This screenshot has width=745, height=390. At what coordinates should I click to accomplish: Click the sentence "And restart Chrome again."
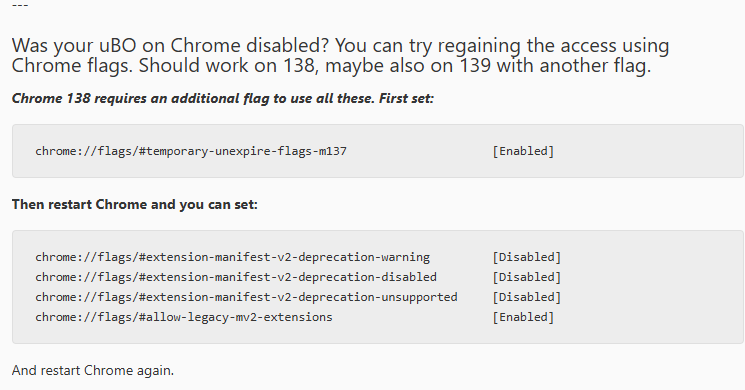93,370
